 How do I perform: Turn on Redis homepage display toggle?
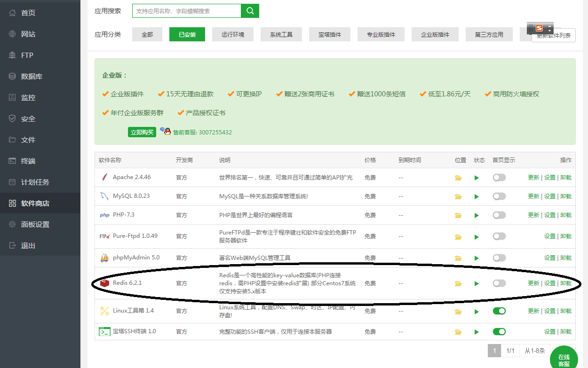pos(499,283)
